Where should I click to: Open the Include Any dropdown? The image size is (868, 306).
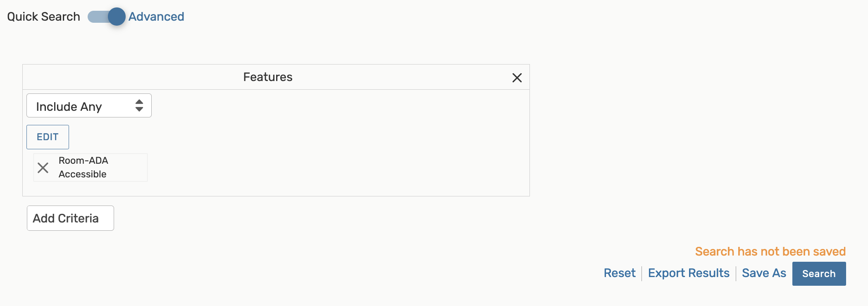(x=89, y=106)
